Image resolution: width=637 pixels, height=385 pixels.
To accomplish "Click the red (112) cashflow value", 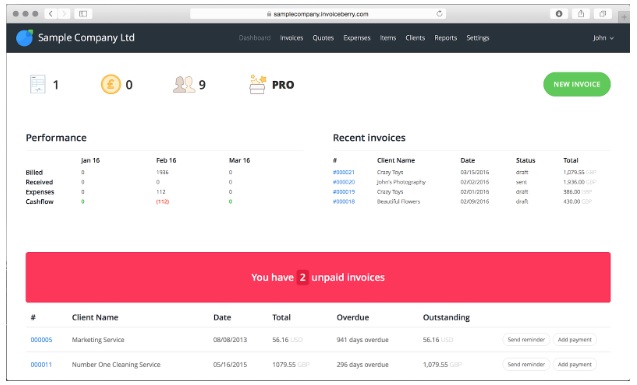I will (x=162, y=201).
